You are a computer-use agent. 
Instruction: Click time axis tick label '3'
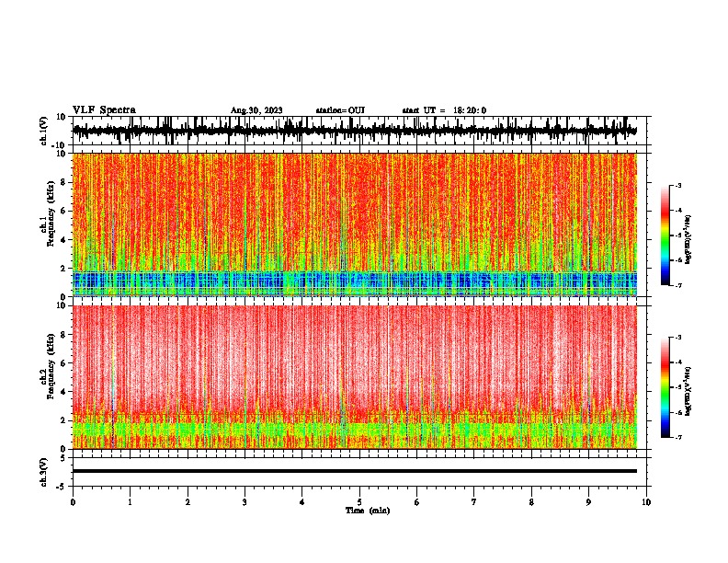pyautogui.click(x=245, y=502)
